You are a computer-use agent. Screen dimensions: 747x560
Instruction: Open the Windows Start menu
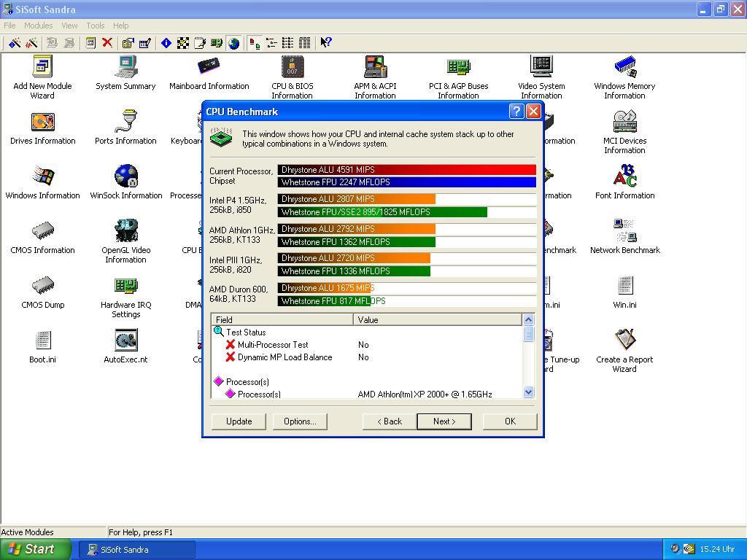[x=35, y=549]
